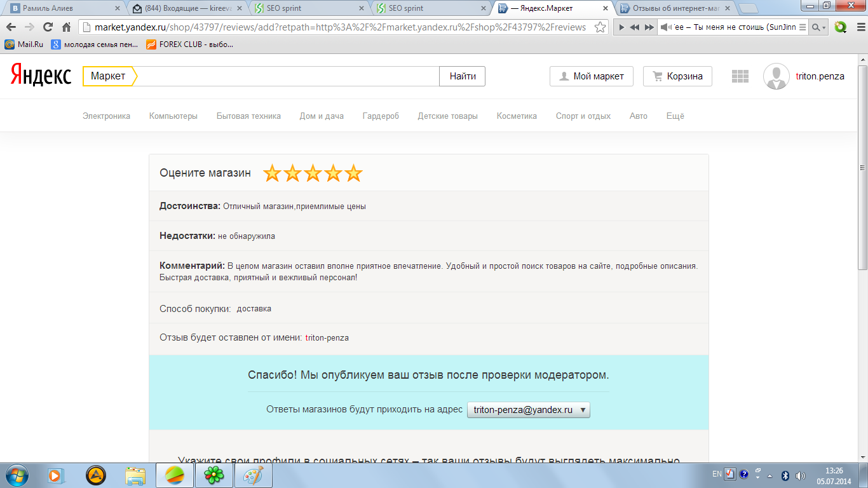Click the green extension icon
Viewport: 868px width, 488px height.
pyautogui.click(x=841, y=27)
